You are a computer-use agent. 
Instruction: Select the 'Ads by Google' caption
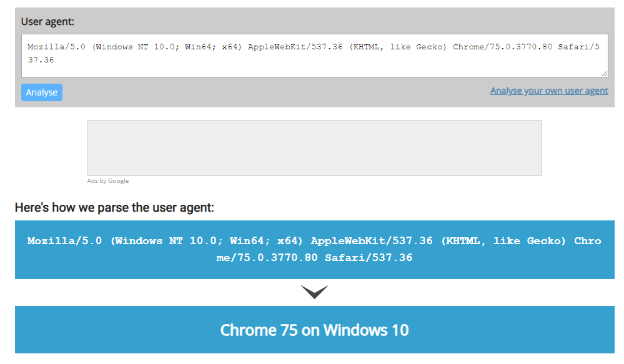(108, 181)
